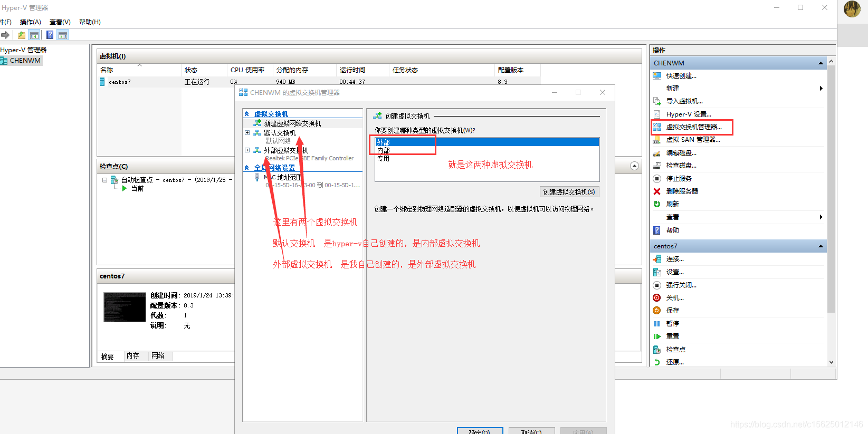Sort by 状态 column header
This screenshot has width=868, height=434.
(204, 70)
